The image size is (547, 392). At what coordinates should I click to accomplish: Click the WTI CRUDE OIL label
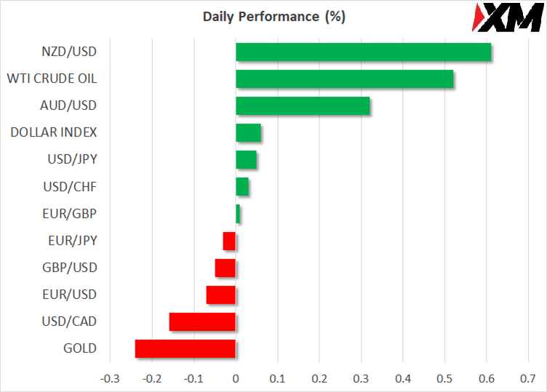52,79
